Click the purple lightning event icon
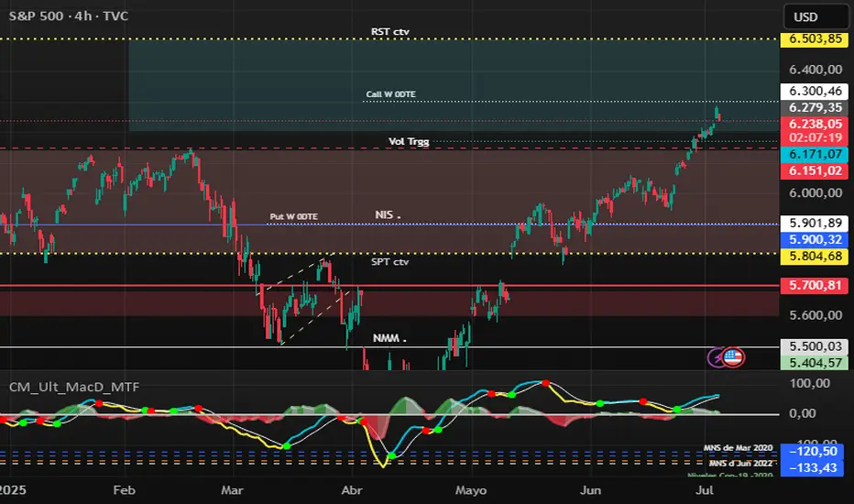Image resolution: width=854 pixels, height=504 pixels. [x=716, y=357]
